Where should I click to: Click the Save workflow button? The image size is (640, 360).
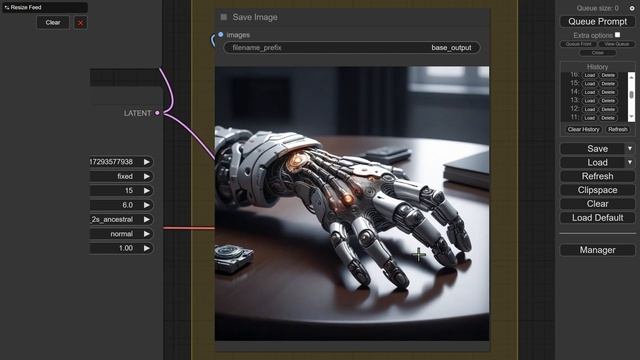(x=592, y=149)
